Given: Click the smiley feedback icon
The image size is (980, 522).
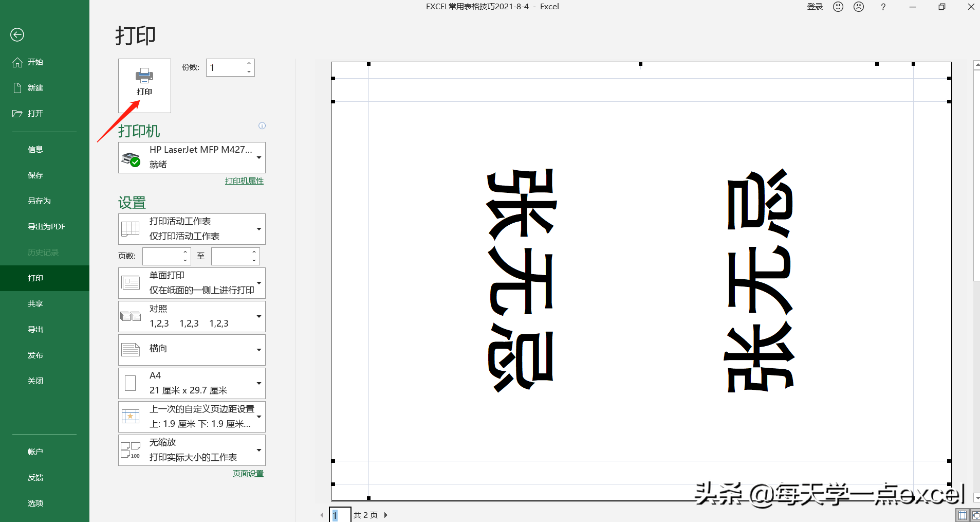Looking at the screenshot, I should click(838, 7).
